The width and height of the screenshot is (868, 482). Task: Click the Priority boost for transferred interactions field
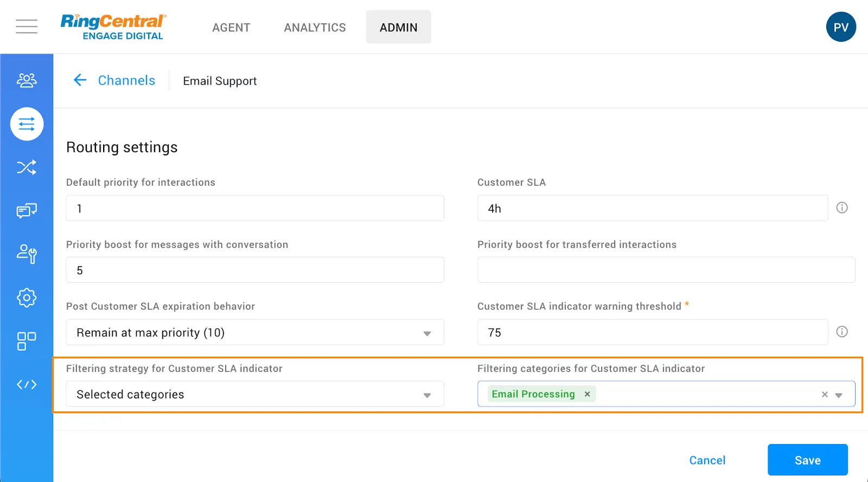(666, 270)
